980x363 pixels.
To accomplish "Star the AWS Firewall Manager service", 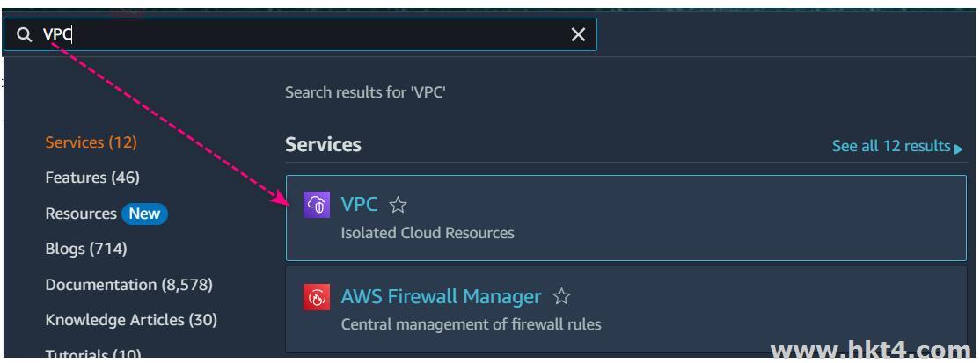I will 561,298.
